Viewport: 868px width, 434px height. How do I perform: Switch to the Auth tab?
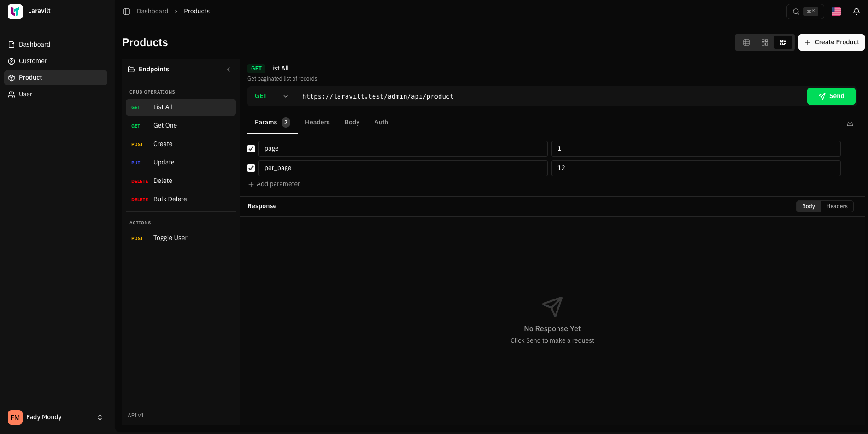coord(381,122)
